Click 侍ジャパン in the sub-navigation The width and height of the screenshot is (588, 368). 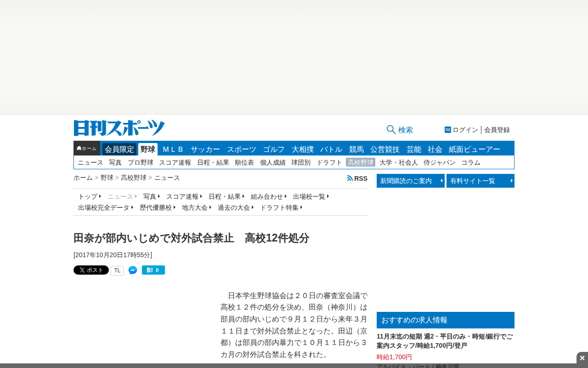point(440,162)
